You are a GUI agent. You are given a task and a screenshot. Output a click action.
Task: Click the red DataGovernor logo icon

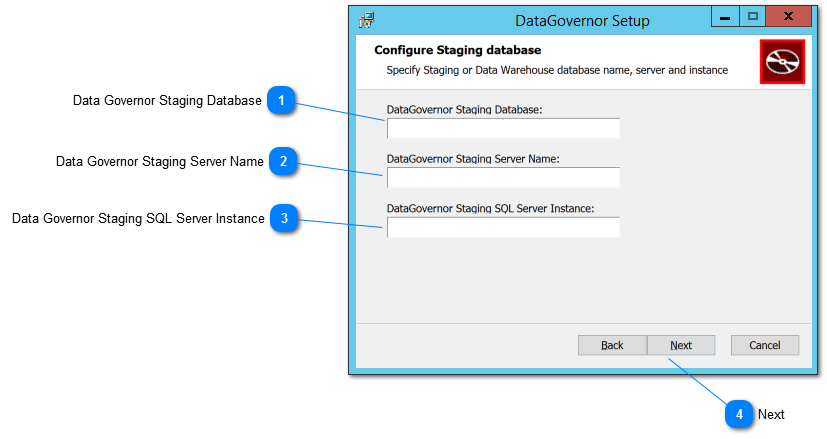click(782, 62)
